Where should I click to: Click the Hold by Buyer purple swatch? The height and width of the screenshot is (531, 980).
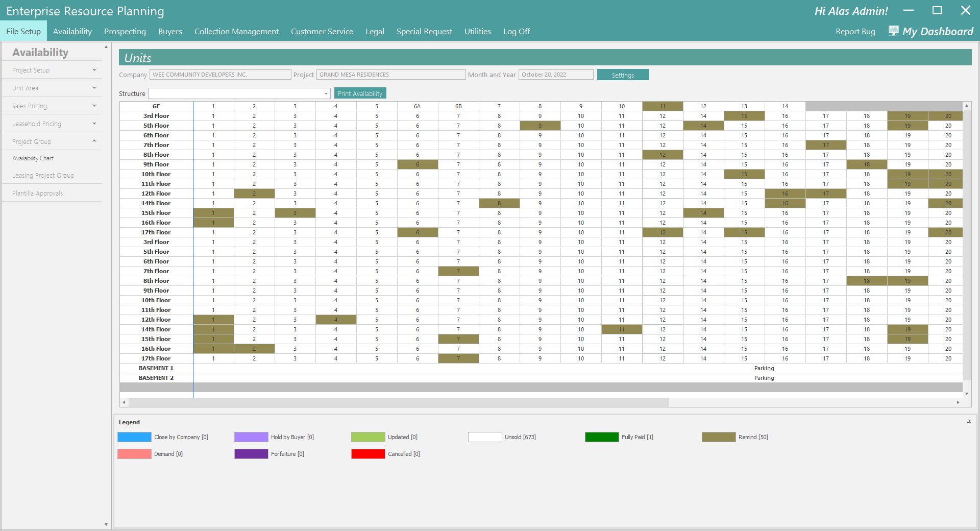[251, 437]
